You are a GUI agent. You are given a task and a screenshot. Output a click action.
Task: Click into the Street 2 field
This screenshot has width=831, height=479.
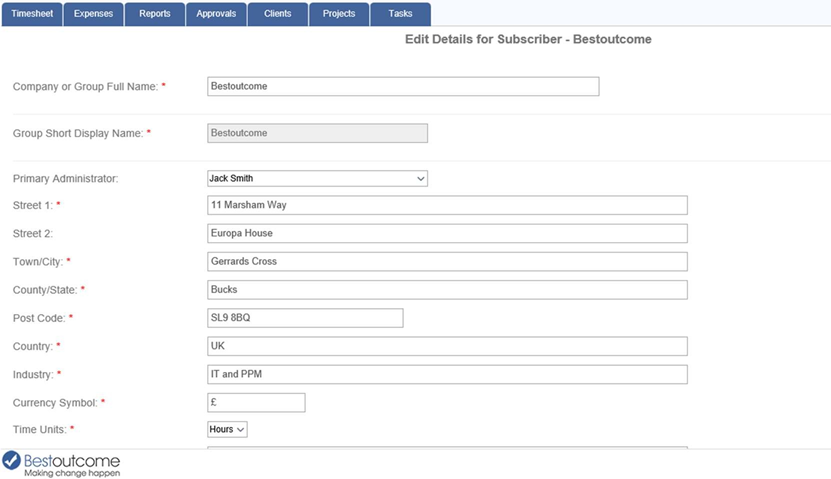tap(447, 233)
